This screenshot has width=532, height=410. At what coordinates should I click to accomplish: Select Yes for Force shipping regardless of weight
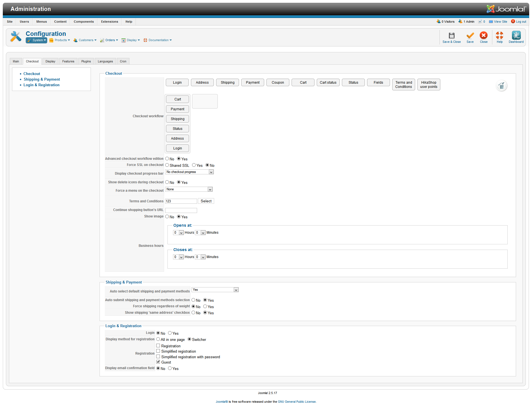205,306
